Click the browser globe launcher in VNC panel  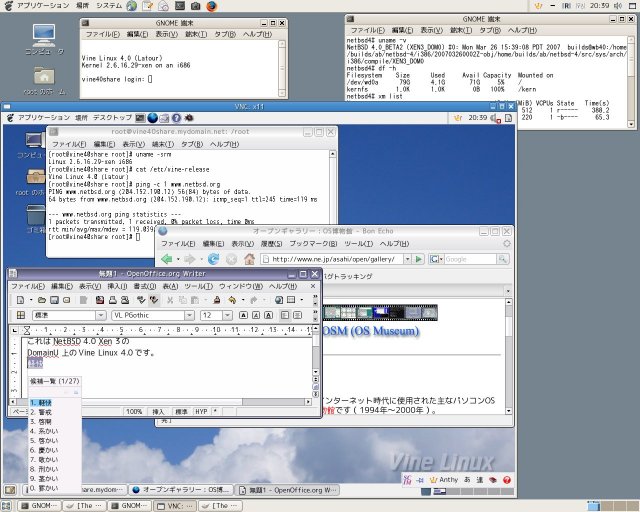(x=152, y=118)
